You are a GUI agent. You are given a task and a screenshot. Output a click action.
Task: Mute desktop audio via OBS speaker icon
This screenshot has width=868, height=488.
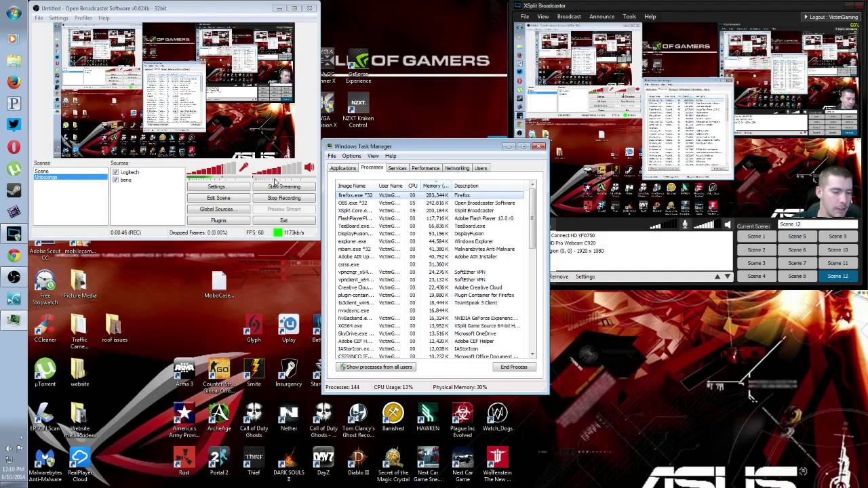coord(309,167)
